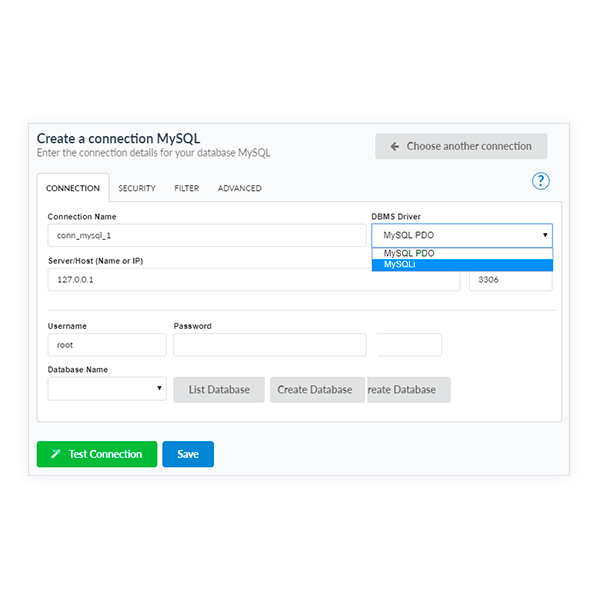Open the help question mark icon
The image size is (600, 600).
coord(541,181)
